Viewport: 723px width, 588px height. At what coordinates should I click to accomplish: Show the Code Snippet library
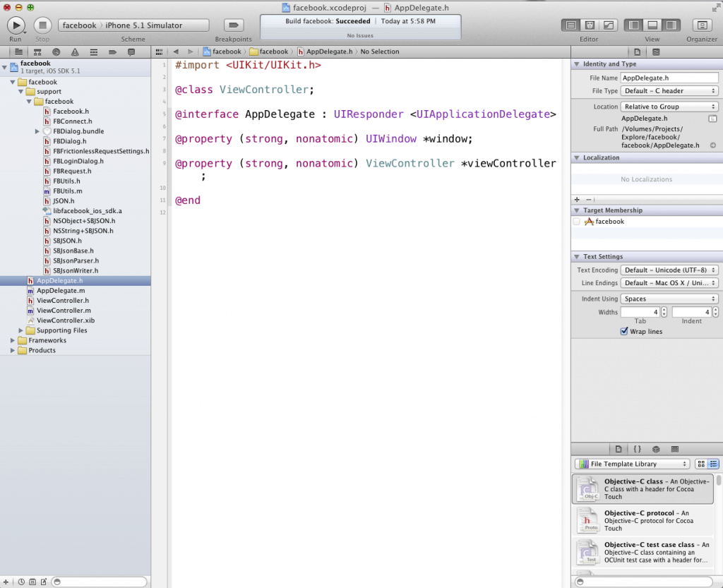click(x=637, y=449)
